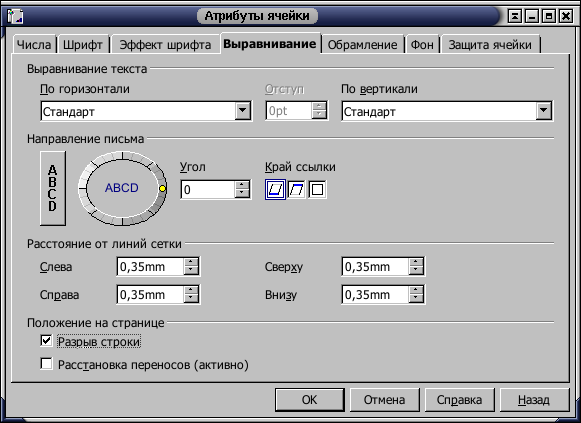Decrease the Слева spacing value
Image resolution: width=581 pixels, height=423 pixels.
191,271
